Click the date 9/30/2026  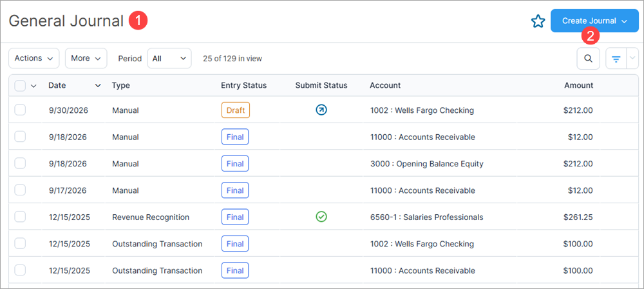[x=68, y=110]
